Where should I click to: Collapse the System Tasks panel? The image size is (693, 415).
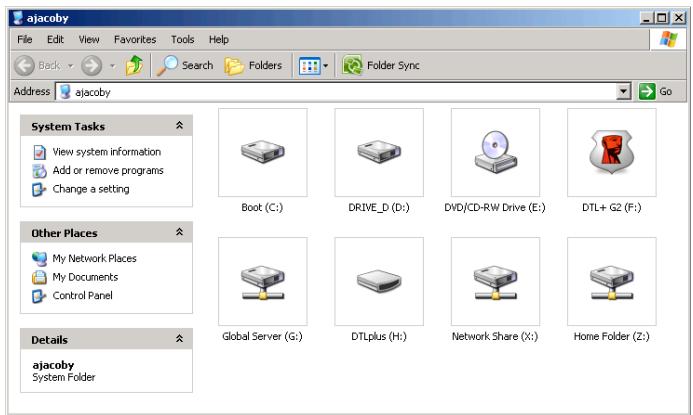click(x=179, y=126)
